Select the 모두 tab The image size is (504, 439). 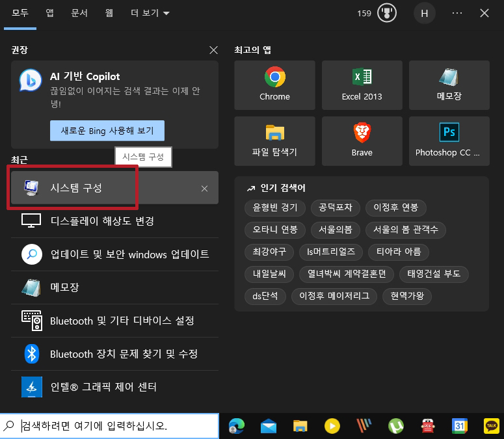point(20,13)
